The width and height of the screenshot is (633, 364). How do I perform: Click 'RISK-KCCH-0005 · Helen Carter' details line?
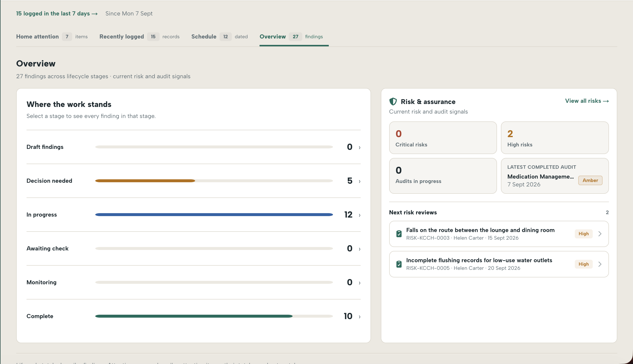[x=463, y=268]
